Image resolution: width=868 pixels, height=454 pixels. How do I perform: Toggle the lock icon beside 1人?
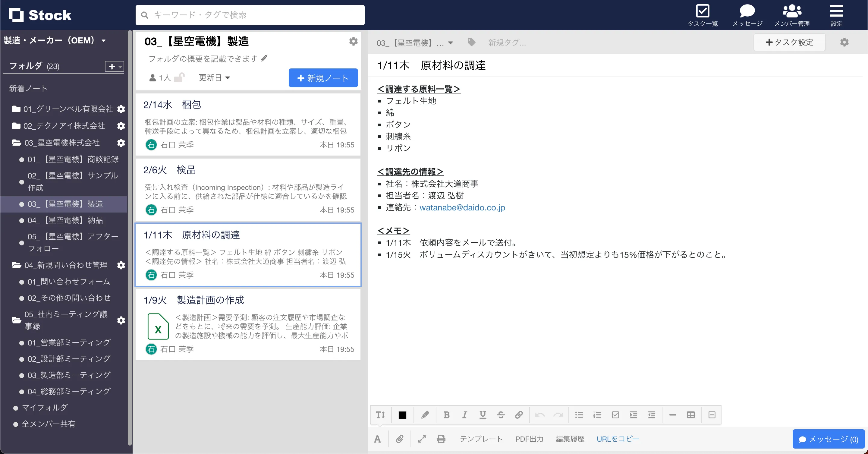[x=180, y=77]
